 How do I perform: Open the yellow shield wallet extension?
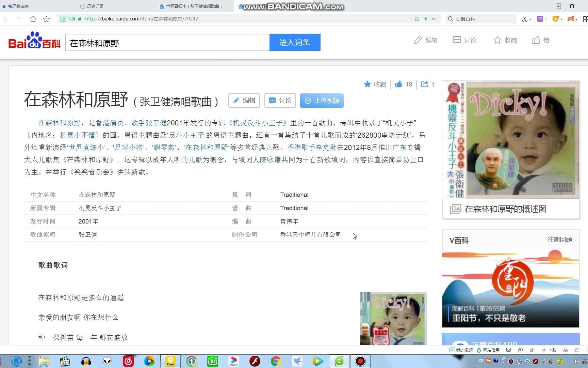pos(555,19)
